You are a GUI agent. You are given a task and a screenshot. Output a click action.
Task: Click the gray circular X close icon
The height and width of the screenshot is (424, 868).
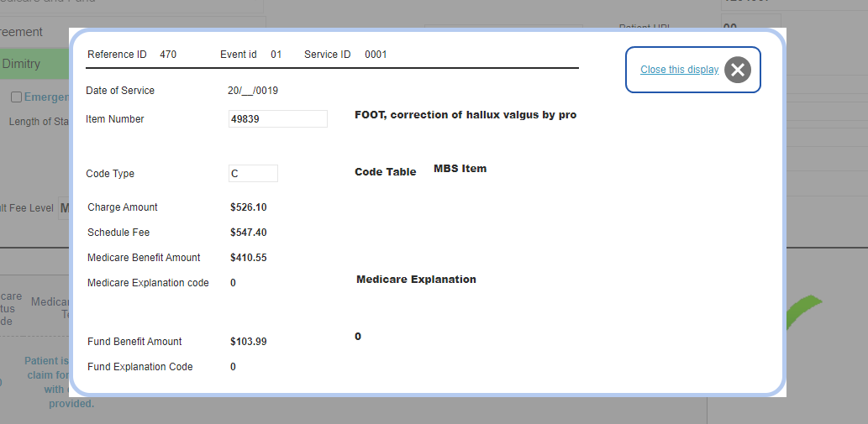(738, 70)
